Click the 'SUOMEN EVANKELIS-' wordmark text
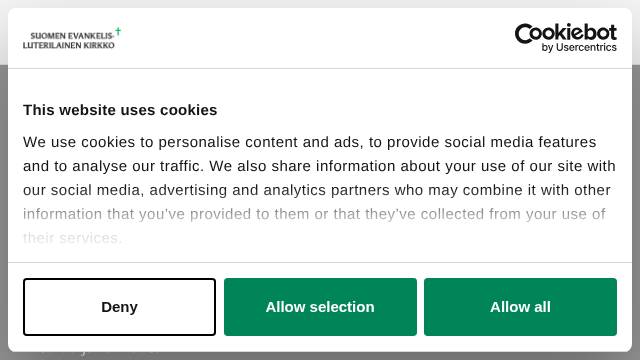The image size is (640, 360). pyautogui.click(x=72, y=36)
